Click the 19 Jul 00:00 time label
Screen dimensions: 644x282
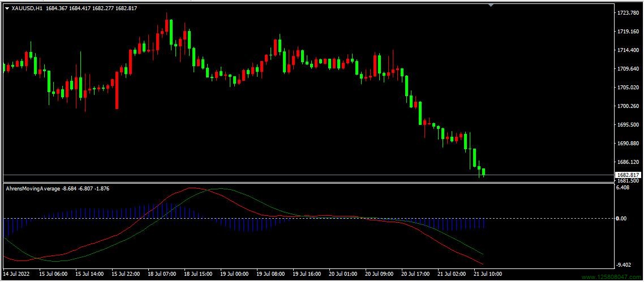[234, 274]
